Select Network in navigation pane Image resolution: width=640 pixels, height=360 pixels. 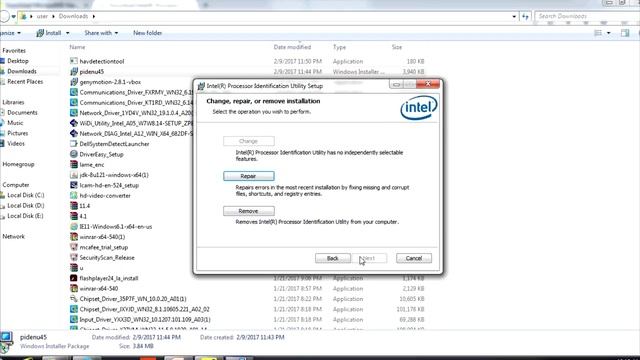(13, 236)
